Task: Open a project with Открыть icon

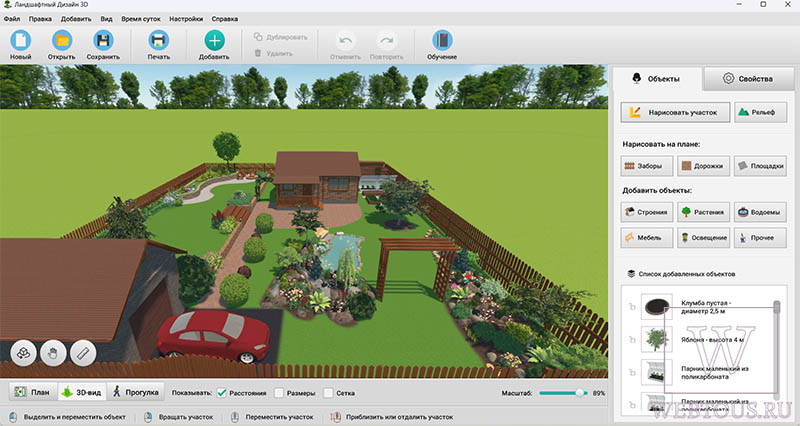Action: click(x=62, y=40)
